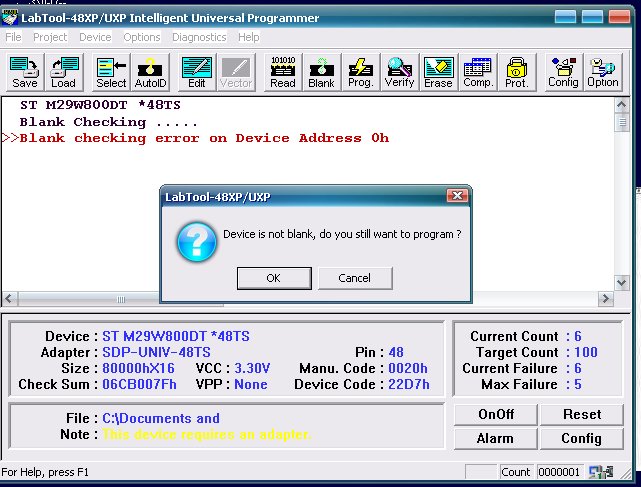Click the Size value 80000hX16
Image resolution: width=641 pixels, height=487 pixels.
pyautogui.click(x=138, y=368)
